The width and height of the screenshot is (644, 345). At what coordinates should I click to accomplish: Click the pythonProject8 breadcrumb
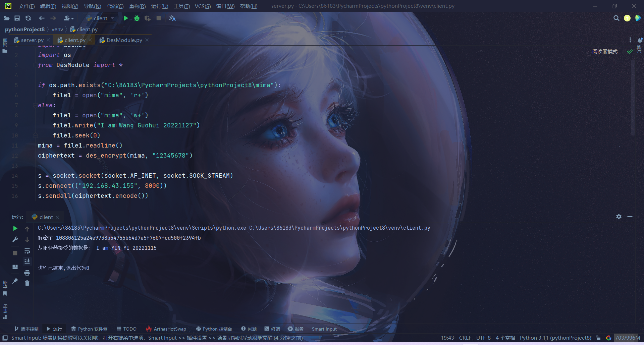click(25, 30)
